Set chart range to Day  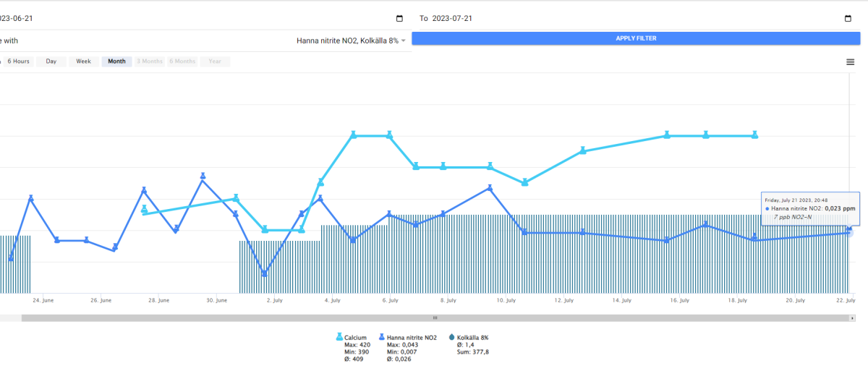click(51, 61)
